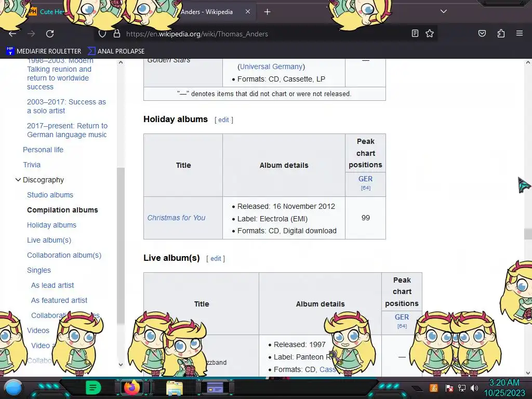The width and height of the screenshot is (532, 399).
Task: Jump to Singles section
Action: 39,270
